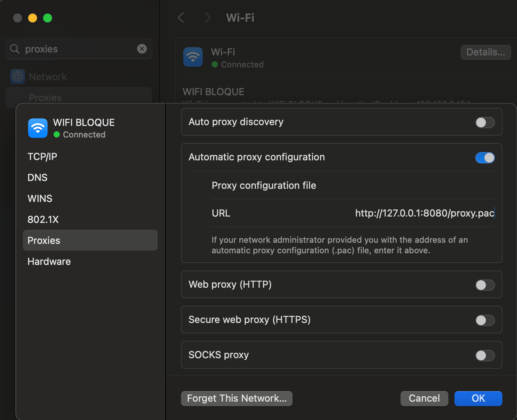The image size is (517, 420).
Task: Clear the proxies search text
Action: [x=142, y=49]
